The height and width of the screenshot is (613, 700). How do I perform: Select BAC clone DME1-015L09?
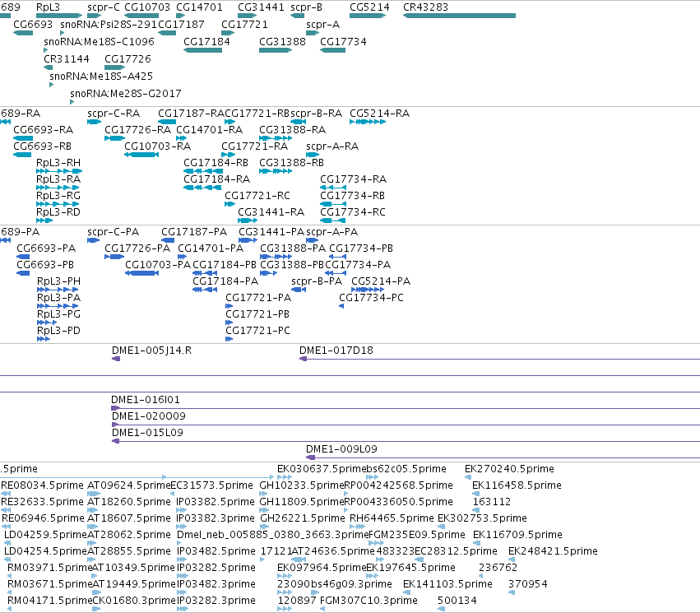147,433
